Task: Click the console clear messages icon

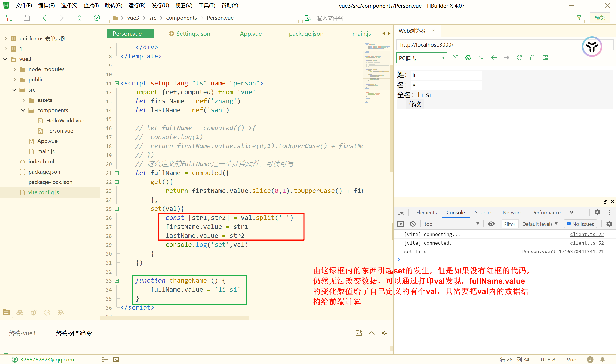Action: pos(413,224)
